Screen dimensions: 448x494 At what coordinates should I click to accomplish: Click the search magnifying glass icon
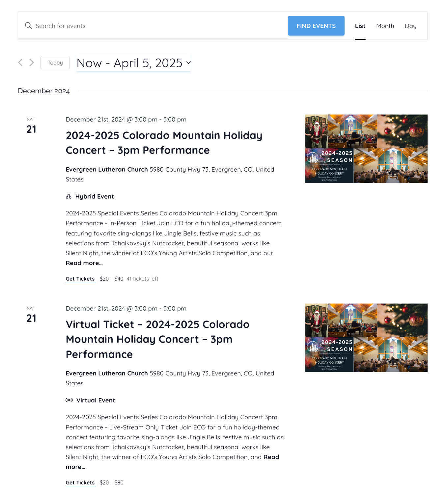pos(28,26)
